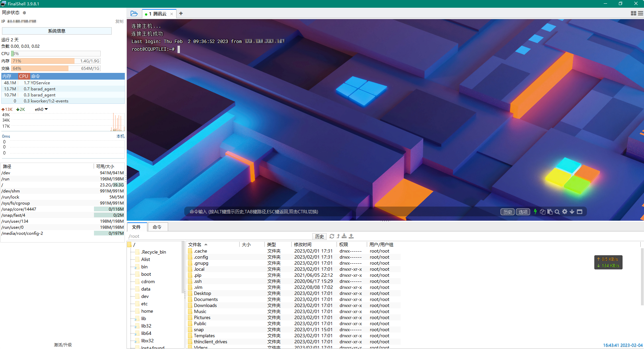Open the 激活/升级 link
Image resolution: width=644 pixels, height=349 pixels.
point(63,345)
